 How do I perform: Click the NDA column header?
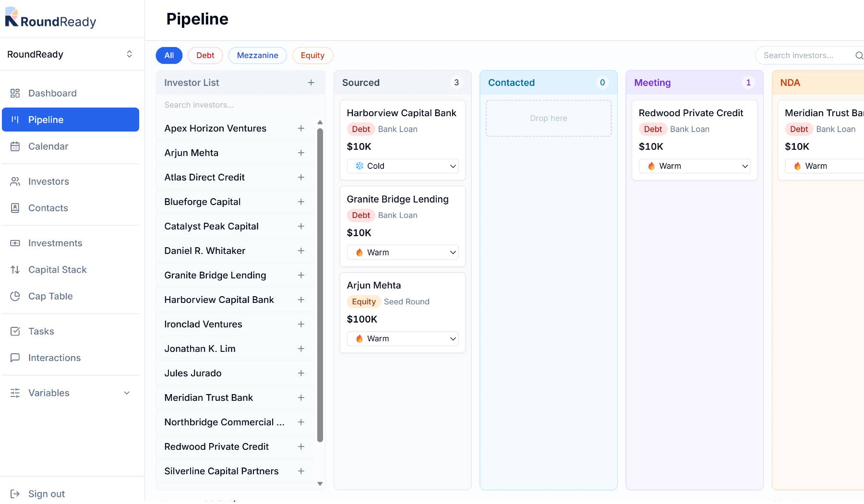[x=818, y=83]
